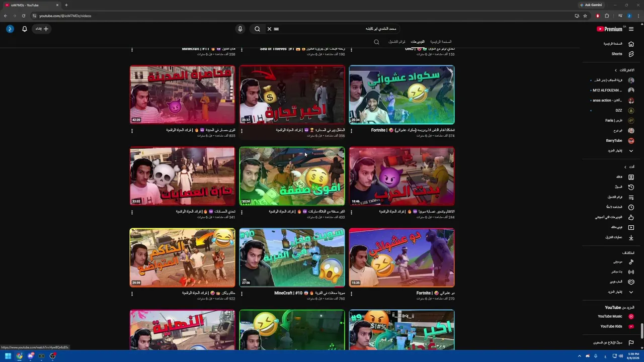This screenshot has height=362, width=644.
Task: Switch to the channel Home tab
Action: (x=441, y=42)
